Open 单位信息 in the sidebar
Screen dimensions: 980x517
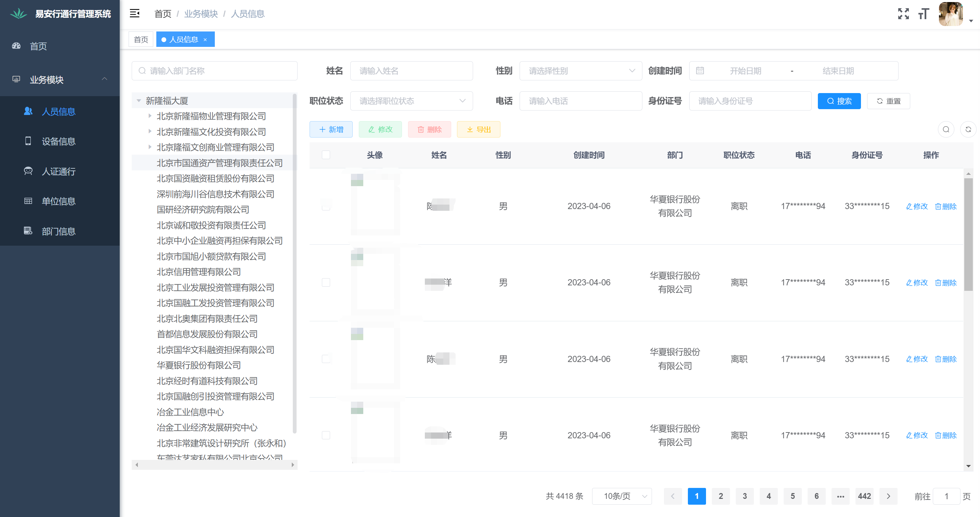coord(60,201)
